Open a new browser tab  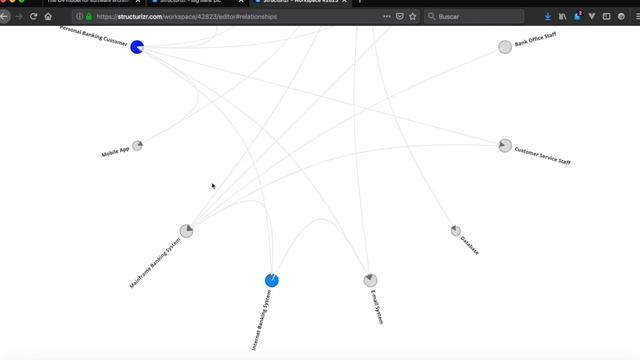pyautogui.click(x=360, y=2)
